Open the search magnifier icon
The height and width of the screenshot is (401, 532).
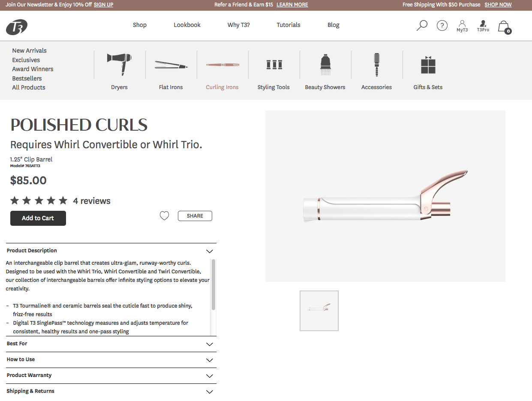[x=422, y=26]
